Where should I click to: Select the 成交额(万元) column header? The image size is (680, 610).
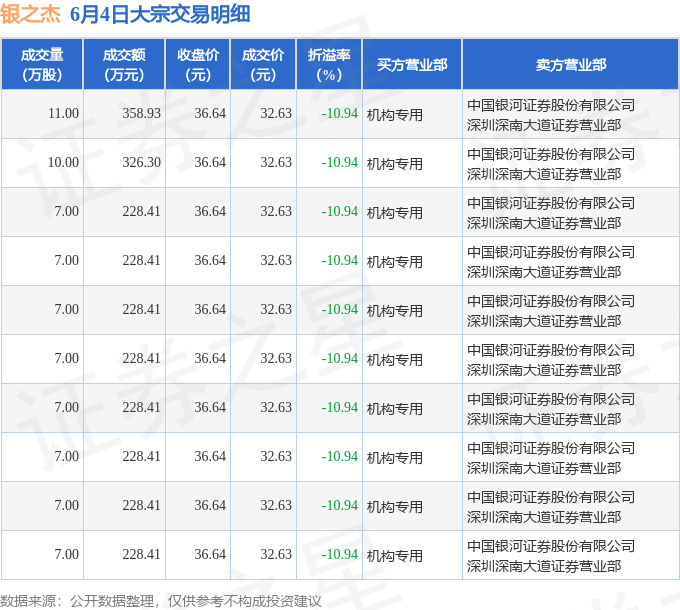[124, 65]
